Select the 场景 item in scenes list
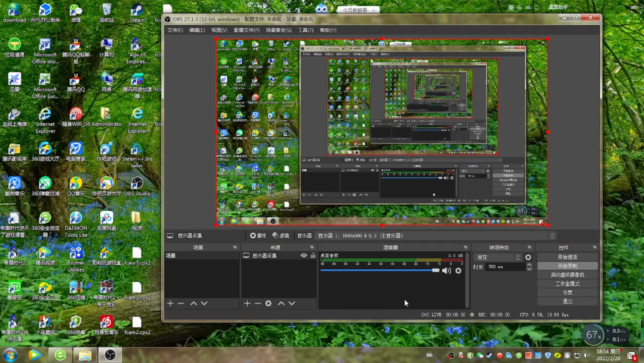 tap(202, 255)
